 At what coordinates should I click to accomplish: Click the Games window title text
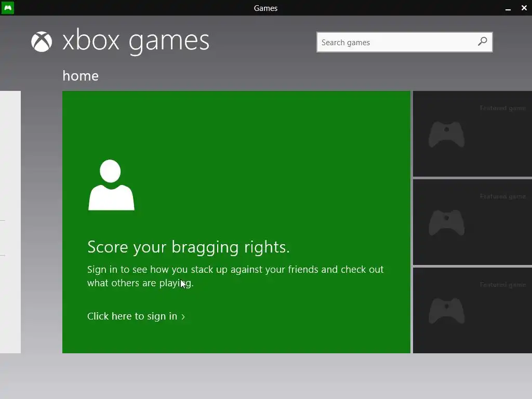click(265, 8)
